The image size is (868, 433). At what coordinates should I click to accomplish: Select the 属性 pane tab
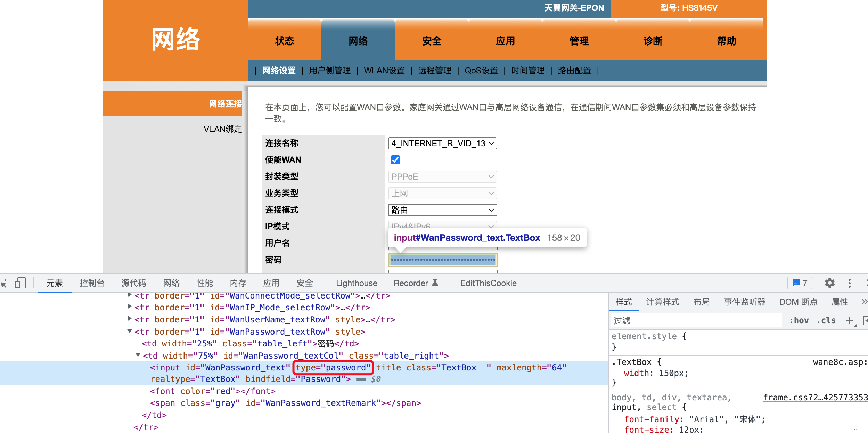coord(840,302)
